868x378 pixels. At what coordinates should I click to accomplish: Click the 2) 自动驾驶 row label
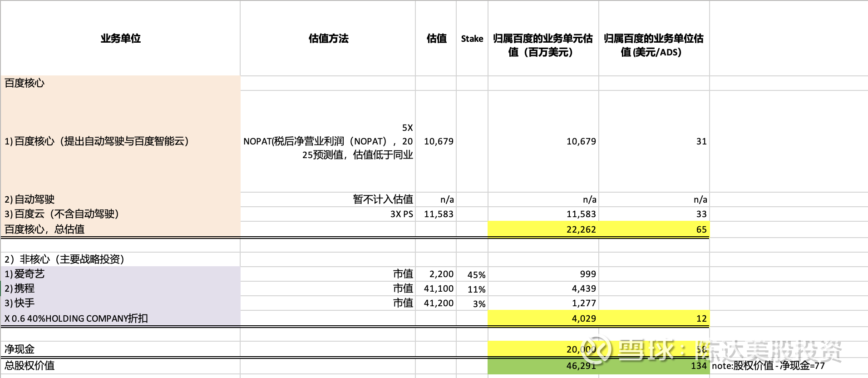click(120, 199)
